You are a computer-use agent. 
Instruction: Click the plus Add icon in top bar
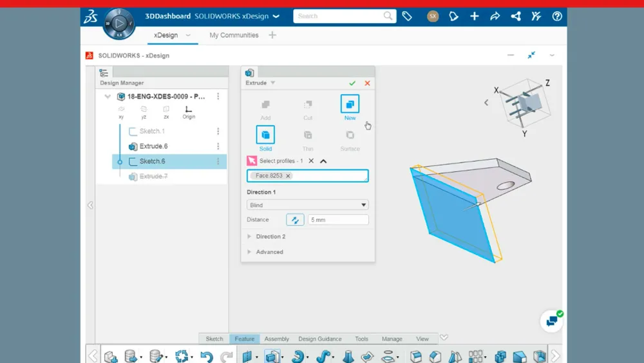[475, 16]
